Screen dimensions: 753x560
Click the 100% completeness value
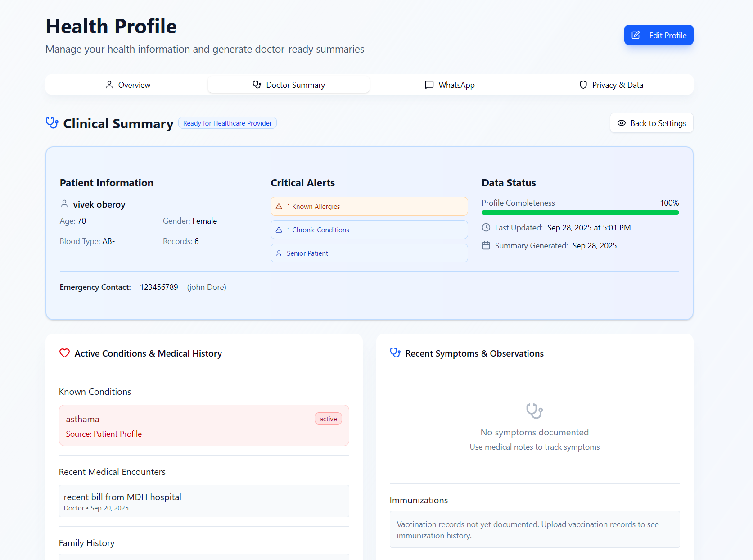pyautogui.click(x=669, y=203)
